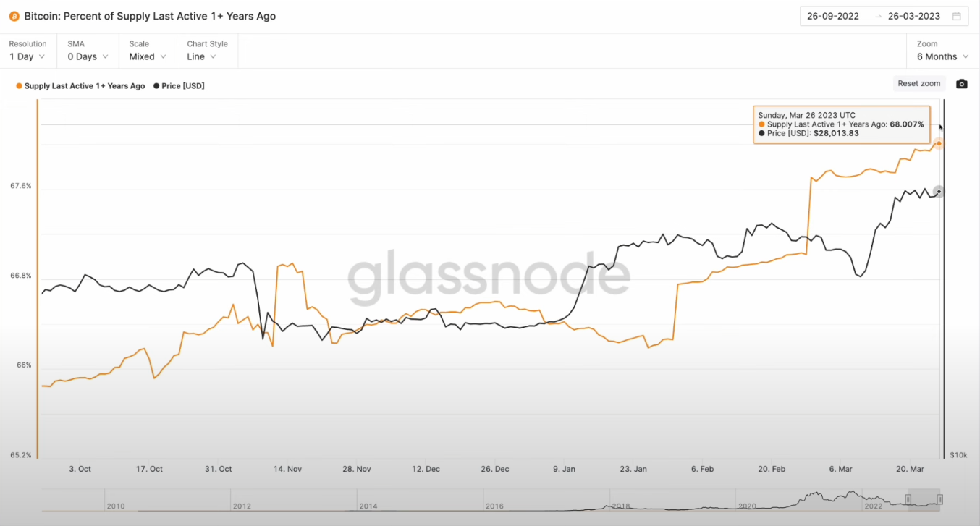Click the camera screenshot icon
980x526 pixels.
pyautogui.click(x=961, y=84)
